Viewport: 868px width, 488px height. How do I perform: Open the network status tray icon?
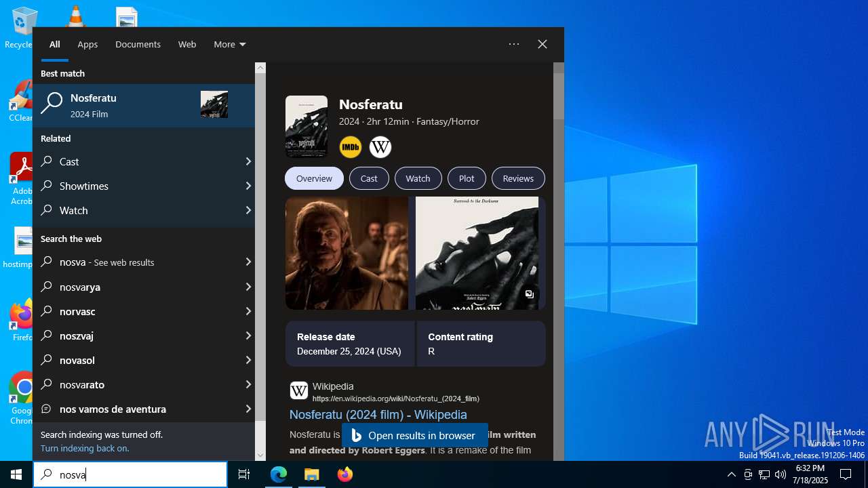pos(764,474)
